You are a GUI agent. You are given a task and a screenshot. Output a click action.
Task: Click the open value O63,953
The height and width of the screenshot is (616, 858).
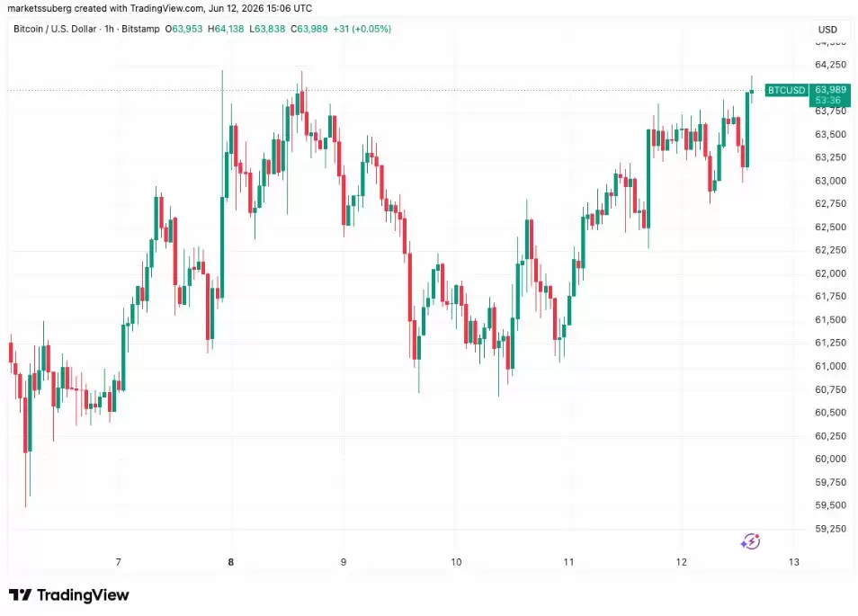(x=183, y=29)
